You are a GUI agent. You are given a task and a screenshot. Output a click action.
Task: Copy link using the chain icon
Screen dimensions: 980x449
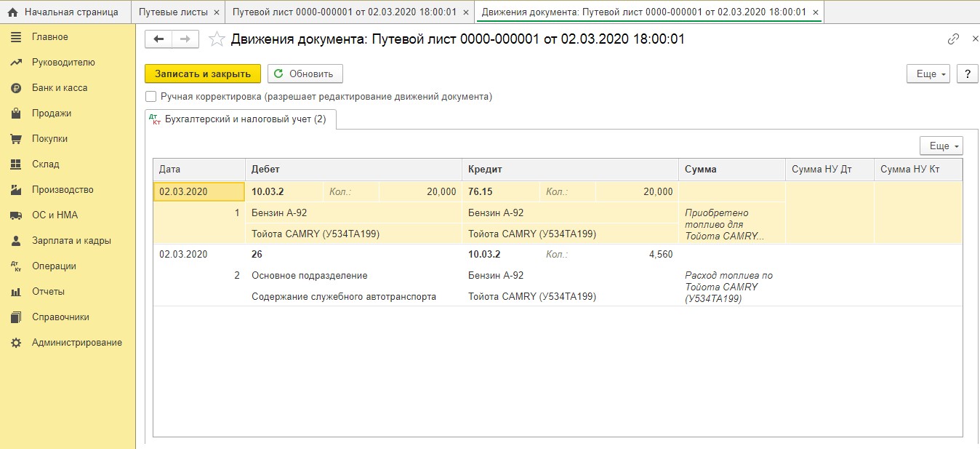pos(953,39)
